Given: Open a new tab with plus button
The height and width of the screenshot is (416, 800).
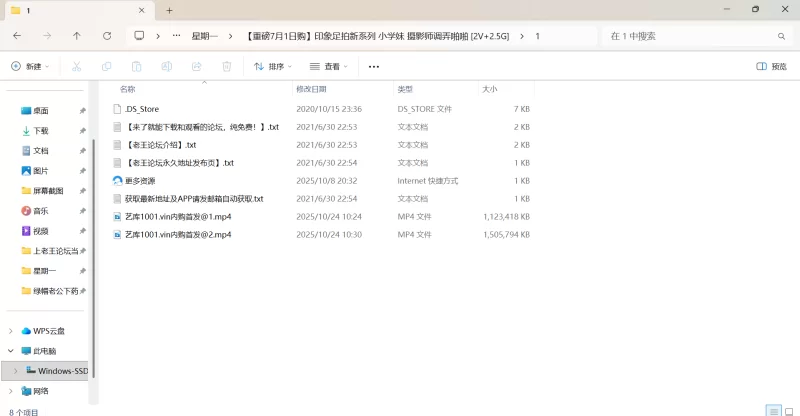Looking at the screenshot, I should (x=169, y=10).
